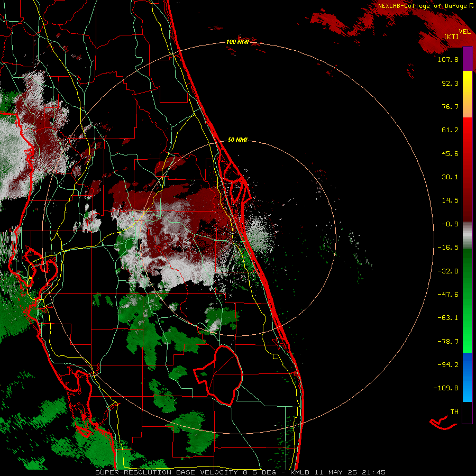Viewport: 476px width, 476px height.
Task: Click the VEL legend title
Action: 464,32
